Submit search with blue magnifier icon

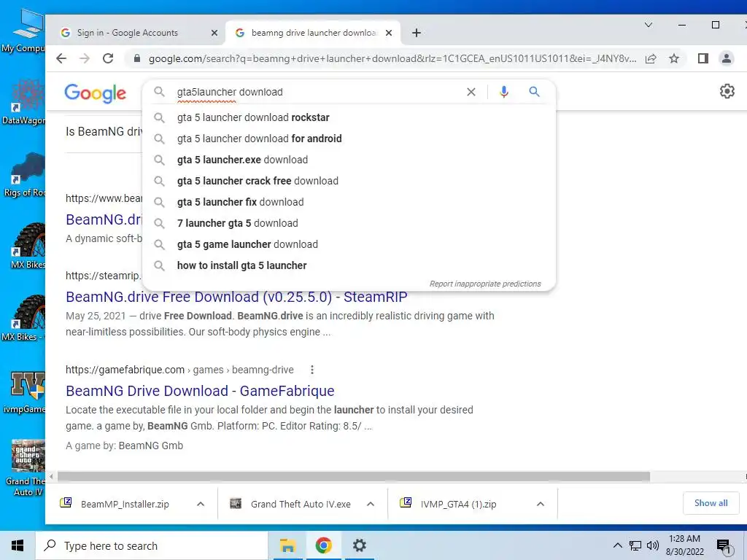pyautogui.click(x=534, y=91)
